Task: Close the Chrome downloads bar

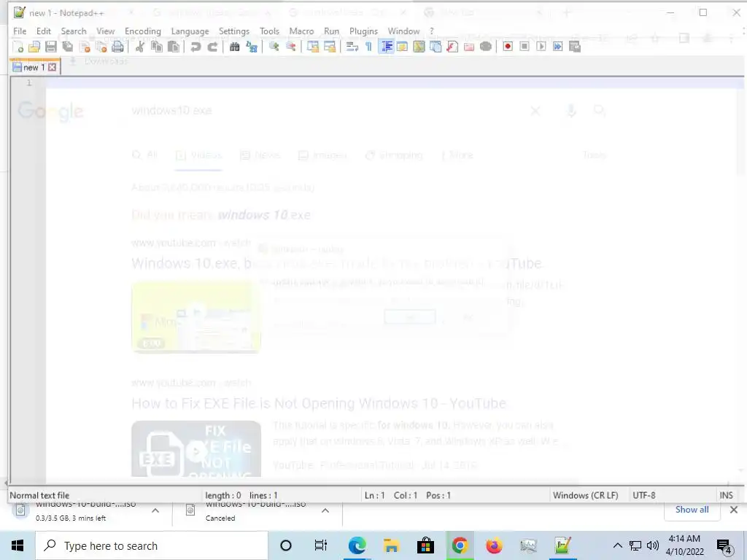Action: [734, 510]
